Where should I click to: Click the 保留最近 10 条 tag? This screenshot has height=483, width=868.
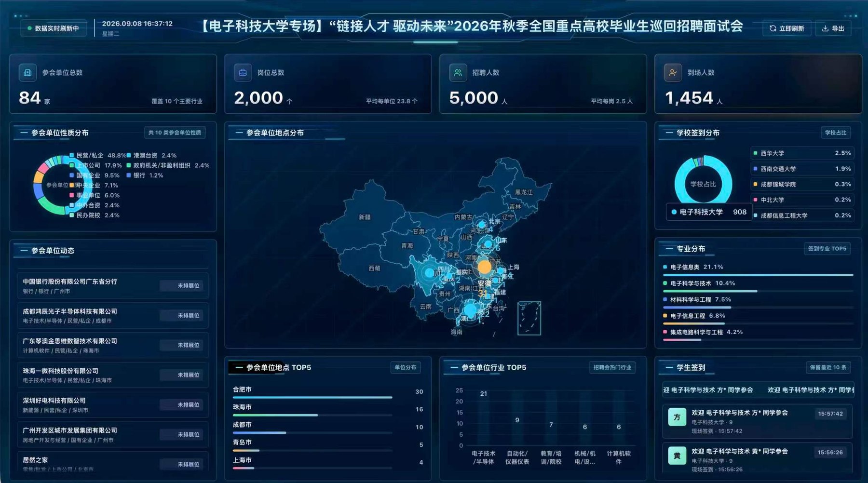click(x=828, y=367)
